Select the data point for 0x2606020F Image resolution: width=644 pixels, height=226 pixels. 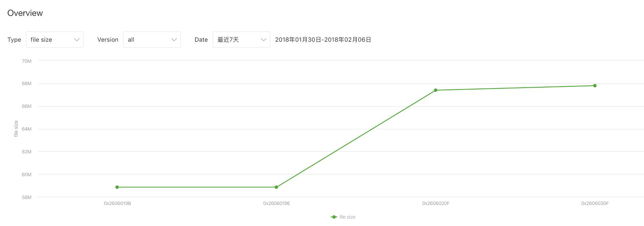[436, 90]
